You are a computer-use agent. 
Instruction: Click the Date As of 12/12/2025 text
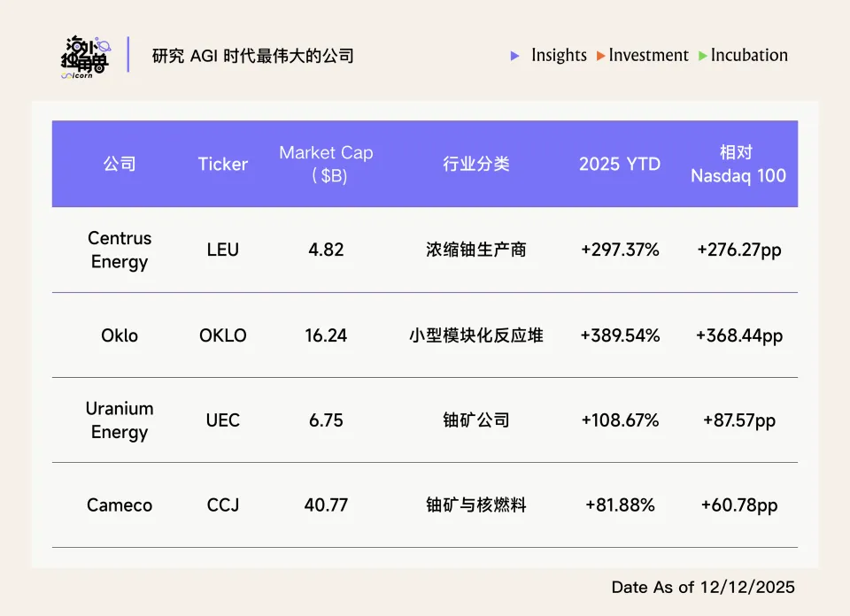pyautogui.click(x=703, y=587)
